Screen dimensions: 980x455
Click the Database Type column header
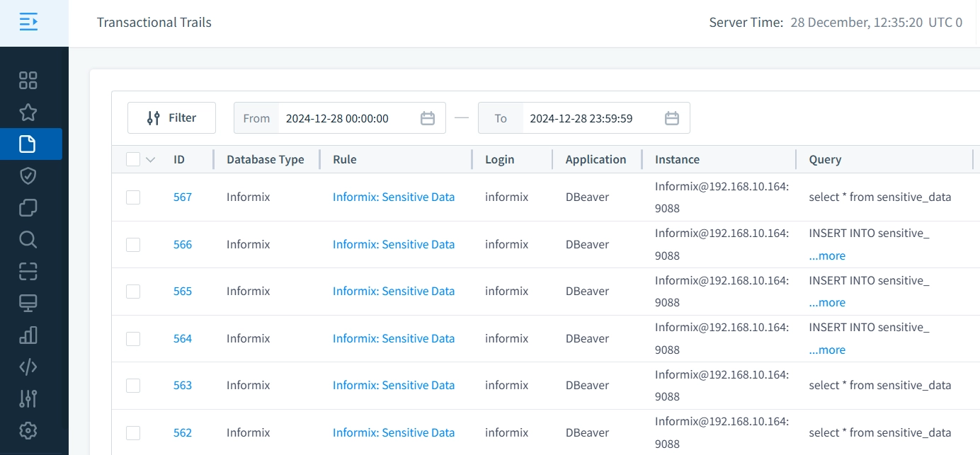(x=266, y=160)
